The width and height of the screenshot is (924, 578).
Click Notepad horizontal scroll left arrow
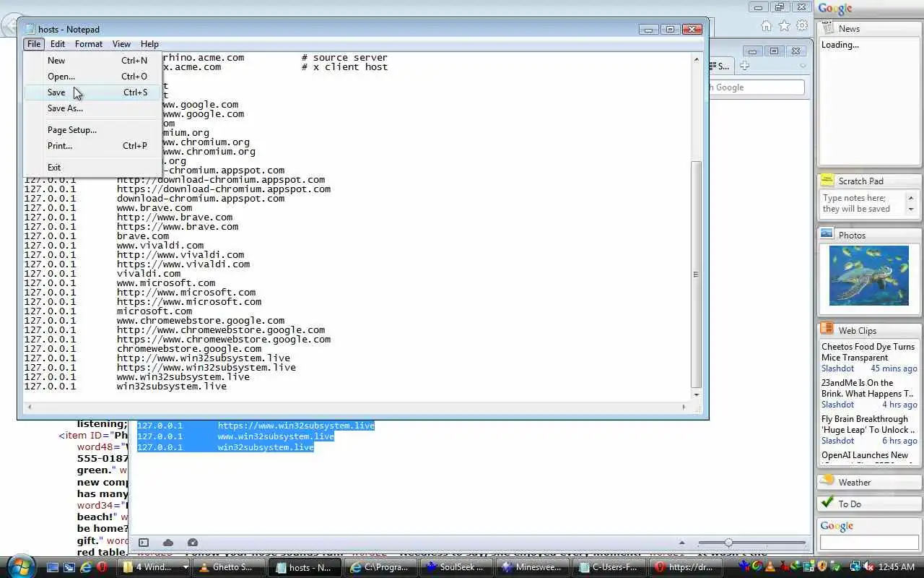coord(30,407)
